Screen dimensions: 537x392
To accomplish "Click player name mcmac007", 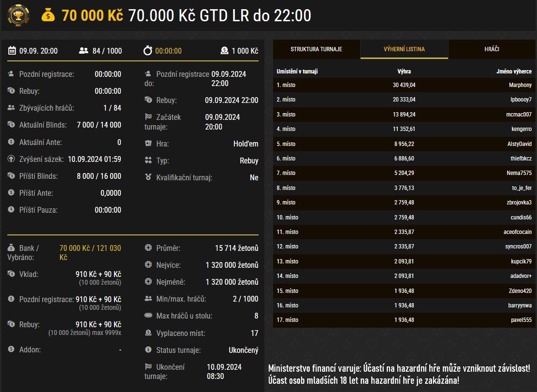I will coord(519,115).
